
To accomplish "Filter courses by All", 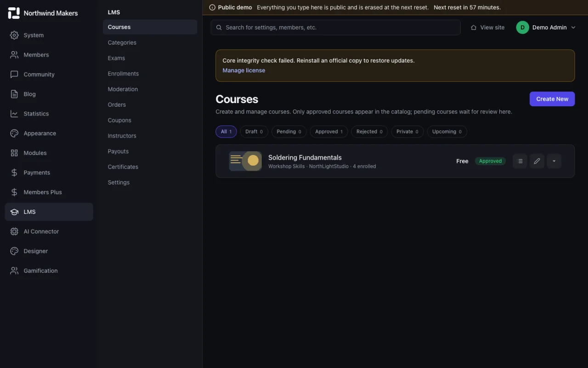I will coord(226,132).
